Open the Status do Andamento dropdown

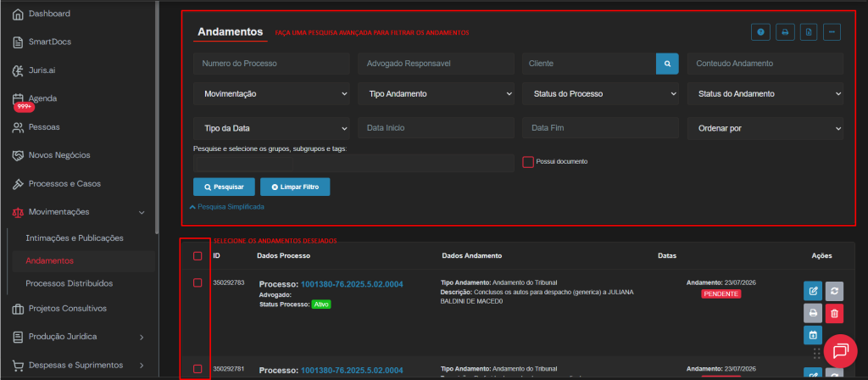coord(765,94)
